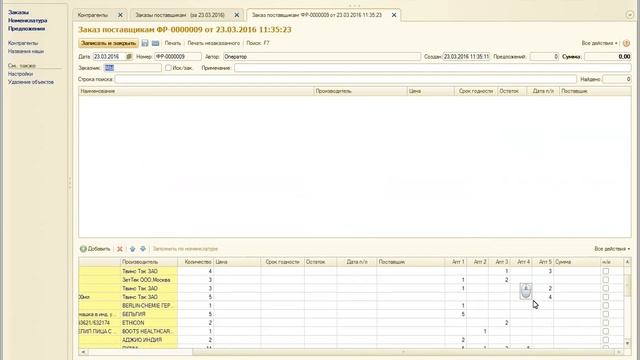This screenshot has width=640, height=360.
Task: Click the Апт 3 column header
Action: point(500,262)
